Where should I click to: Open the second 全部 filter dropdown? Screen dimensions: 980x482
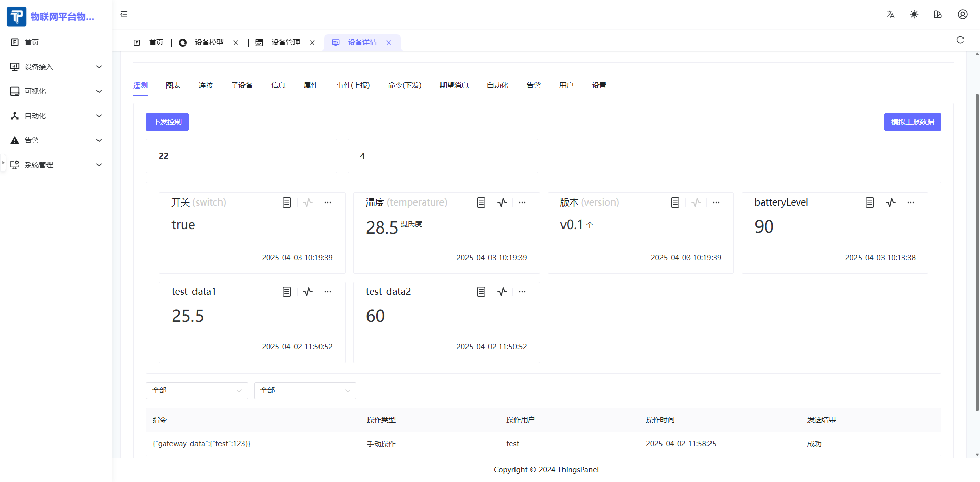305,391
